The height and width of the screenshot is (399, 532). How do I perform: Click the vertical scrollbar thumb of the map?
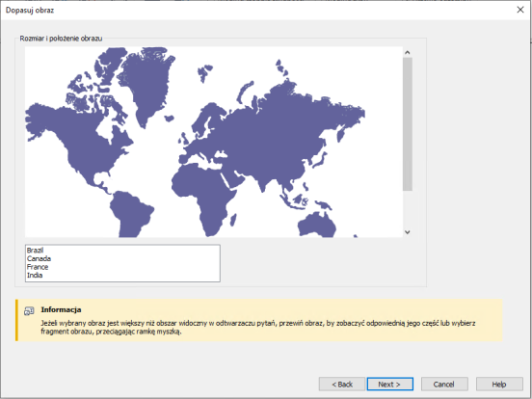[x=408, y=123]
